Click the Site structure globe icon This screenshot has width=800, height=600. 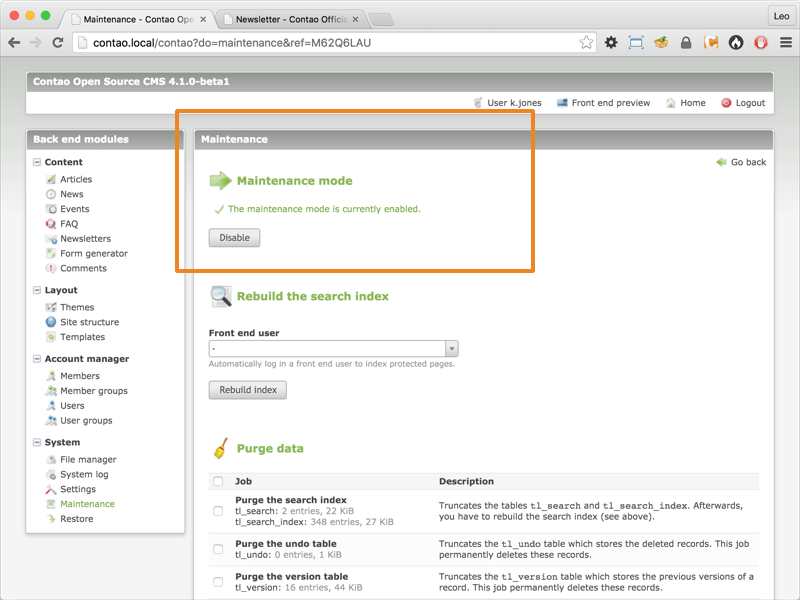coord(51,322)
